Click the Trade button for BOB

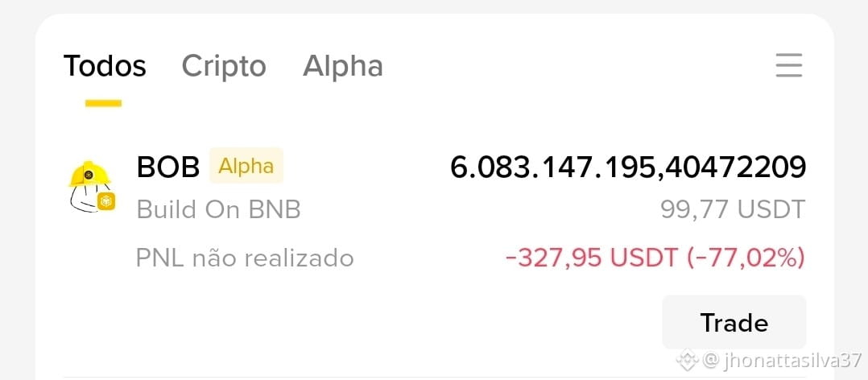(x=734, y=323)
